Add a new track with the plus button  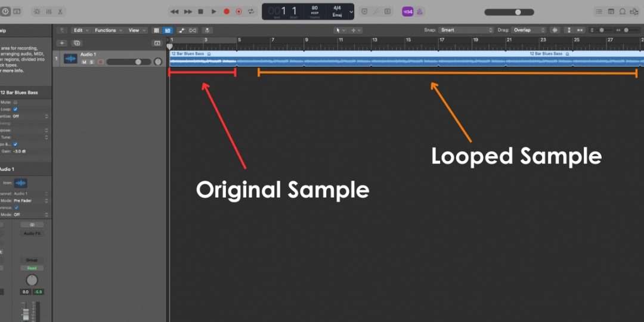[x=61, y=43]
